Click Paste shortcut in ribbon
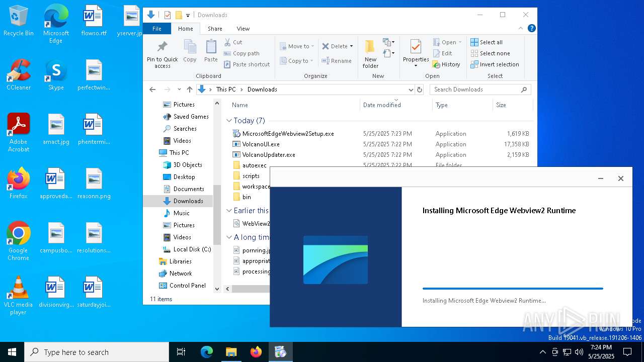The width and height of the screenshot is (644, 362). point(247,64)
